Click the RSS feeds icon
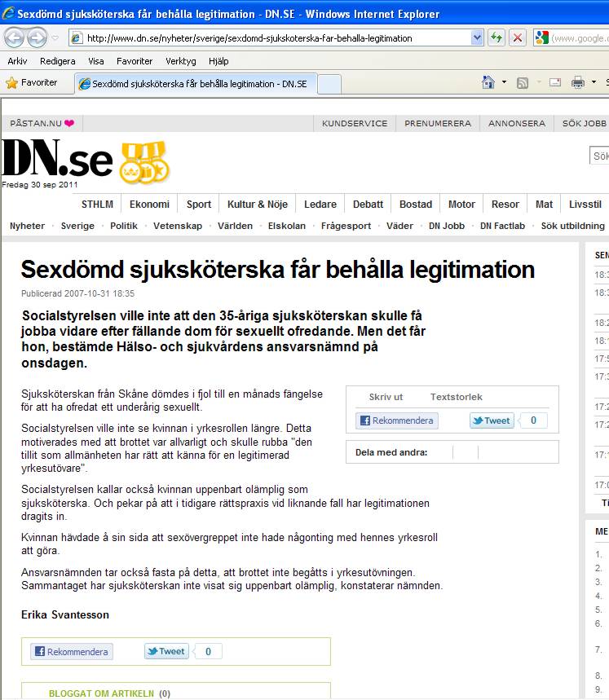Screen dimensions: 609x700 point(523,82)
